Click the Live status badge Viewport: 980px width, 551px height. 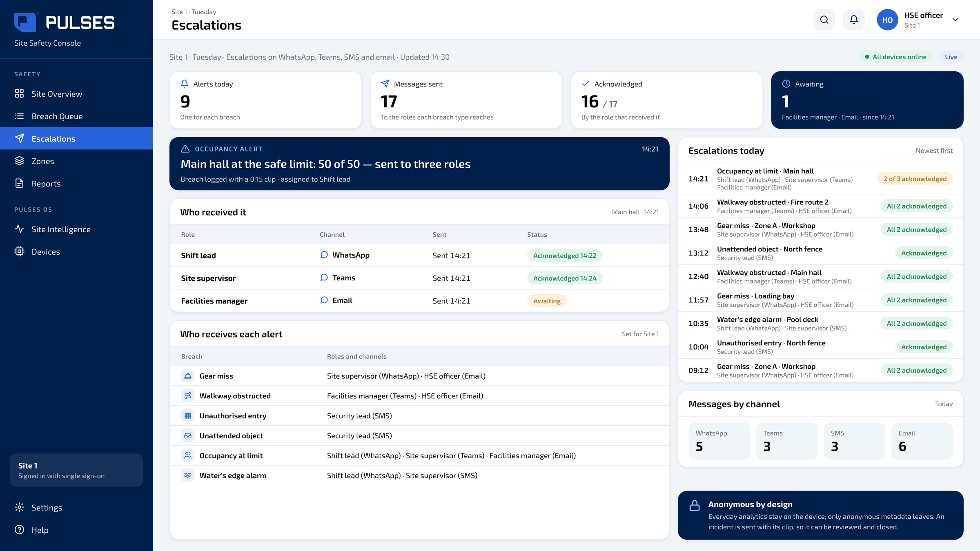click(951, 57)
